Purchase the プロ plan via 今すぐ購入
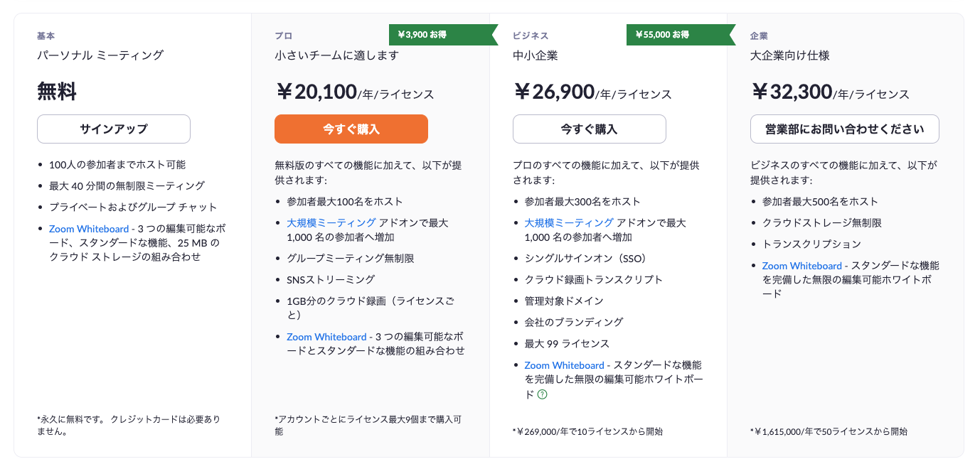The height and width of the screenshot is (469, 980). (x=351, y=129)
